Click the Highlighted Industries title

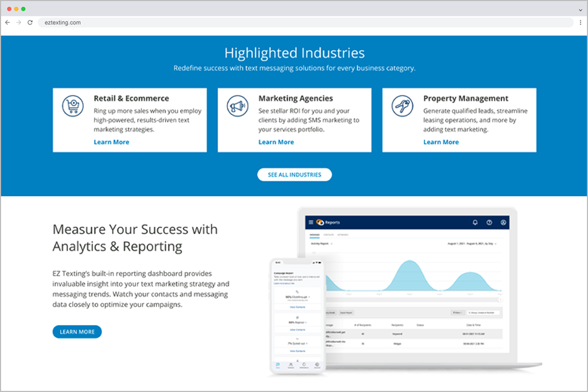coord(295,53)
